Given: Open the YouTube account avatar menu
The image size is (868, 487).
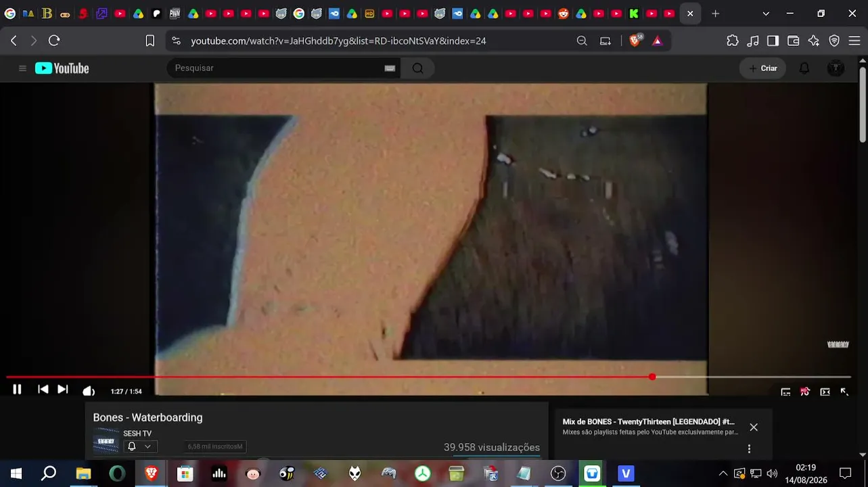Looking at the screenshot, I should [836, 68].
